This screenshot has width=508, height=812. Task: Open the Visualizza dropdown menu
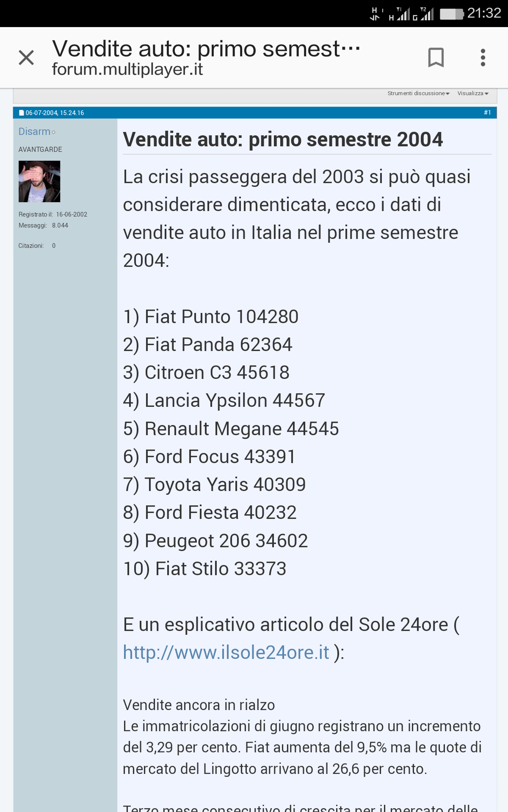tap(472, 93)
